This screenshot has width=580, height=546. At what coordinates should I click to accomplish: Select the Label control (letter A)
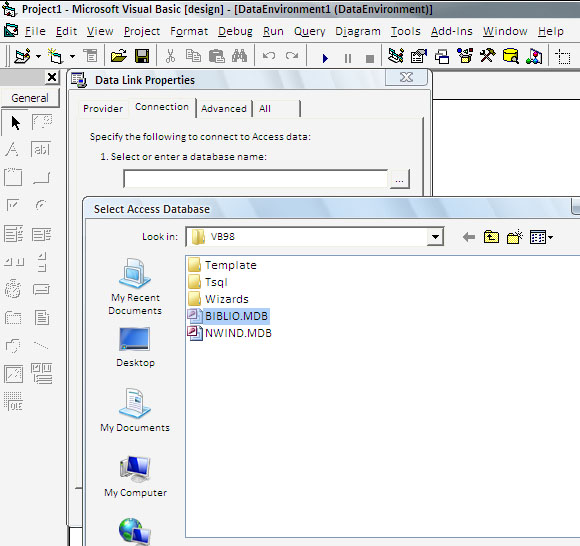(12, 149)
